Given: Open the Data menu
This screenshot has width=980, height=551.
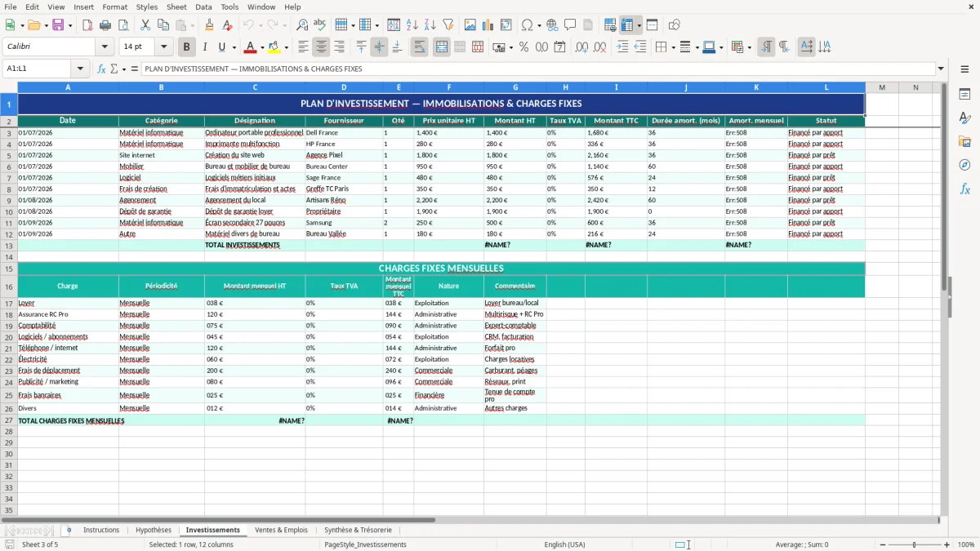Looking at the screenshot, I should (203, 7).
